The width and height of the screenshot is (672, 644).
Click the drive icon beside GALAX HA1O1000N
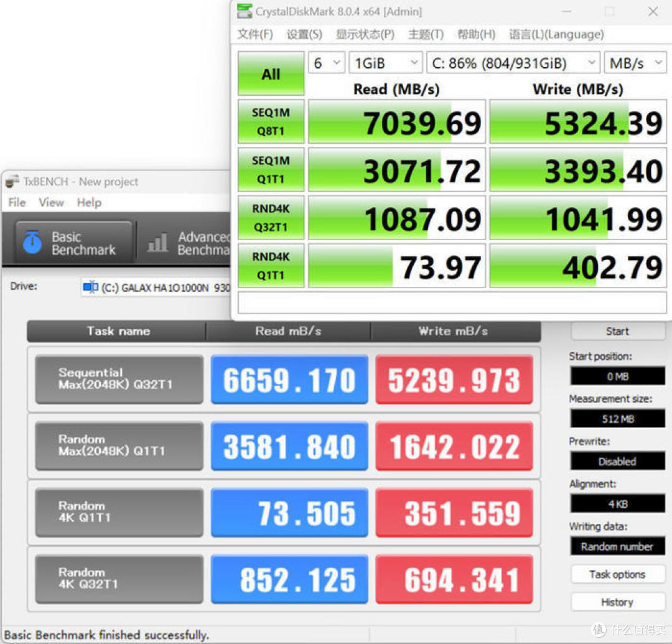click(x=90, y=287)
